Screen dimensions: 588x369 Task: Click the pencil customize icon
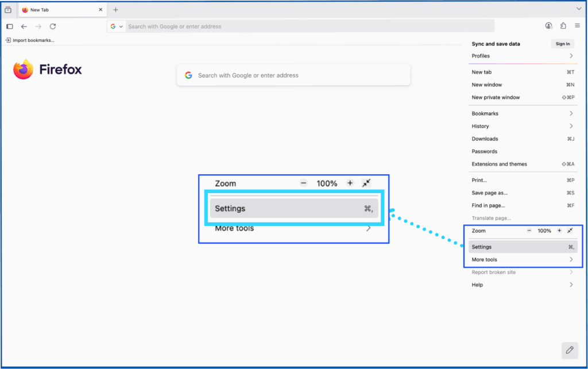point(570,349)
